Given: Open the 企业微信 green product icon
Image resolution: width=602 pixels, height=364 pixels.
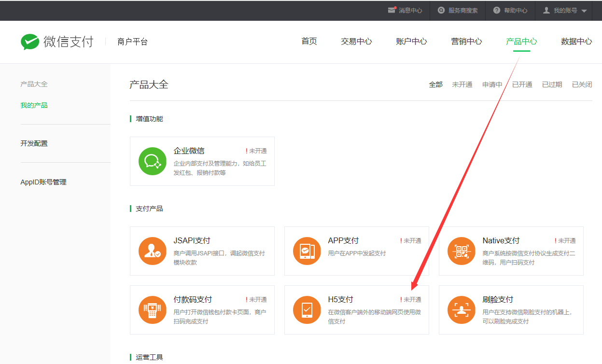Looking at the screenshot, I should [x=152, y=161].
